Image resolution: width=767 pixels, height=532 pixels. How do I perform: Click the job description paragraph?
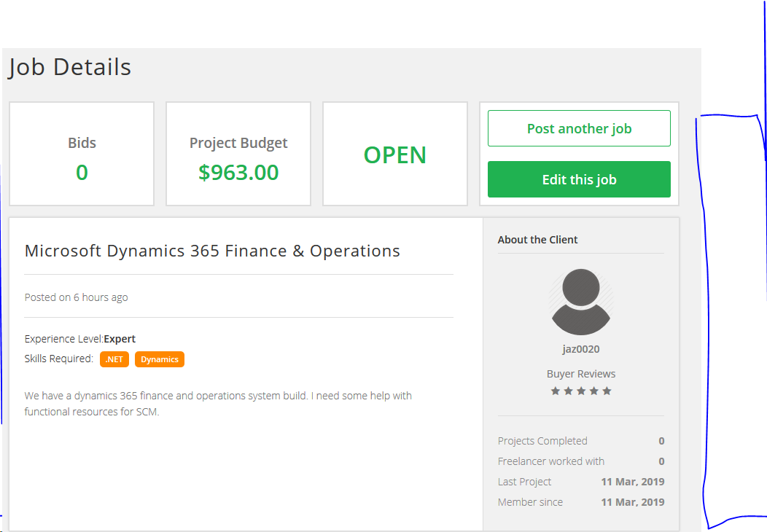pyautogui.click(x=218, y=404)
